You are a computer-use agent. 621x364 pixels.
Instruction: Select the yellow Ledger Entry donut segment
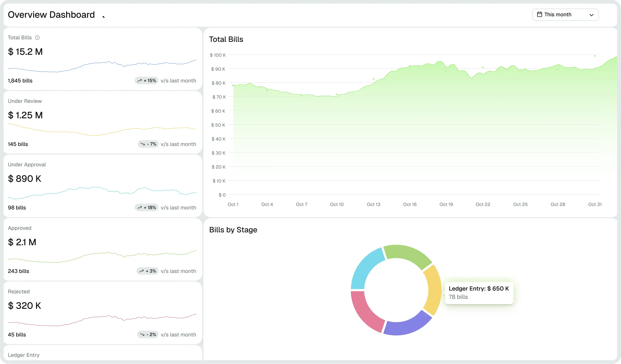434,290
